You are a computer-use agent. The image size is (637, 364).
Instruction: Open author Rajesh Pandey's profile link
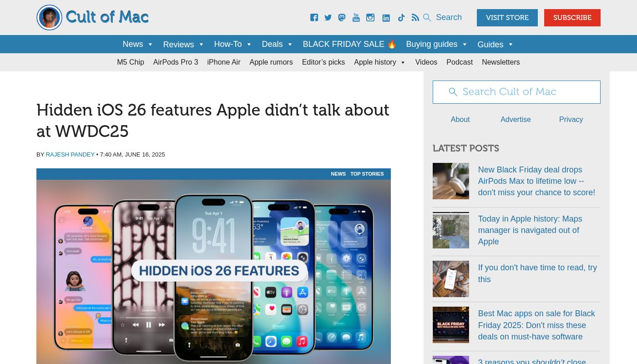70,155
